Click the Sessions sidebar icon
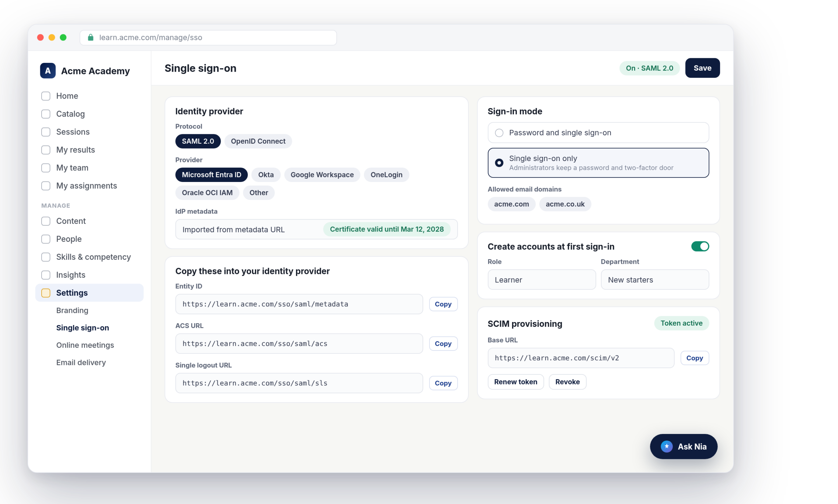Image resolution: width=838 pixels, height=504 pixels. tap(46, 132)
